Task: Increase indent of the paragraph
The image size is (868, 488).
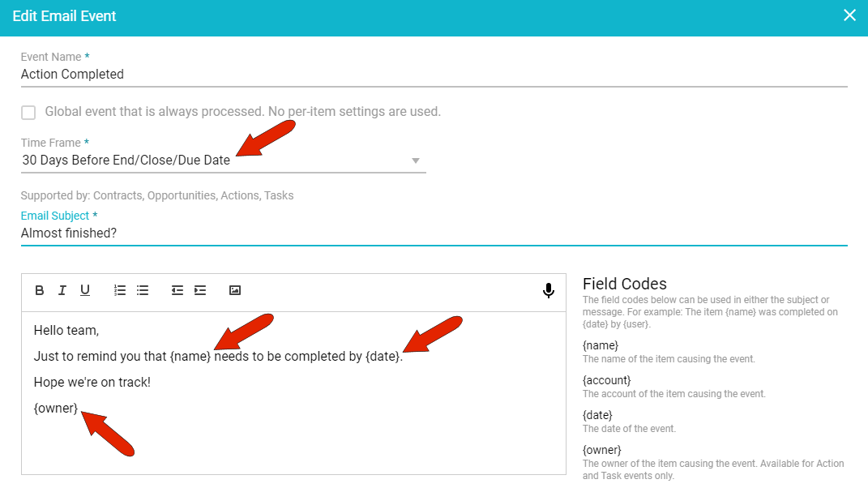Action: click(x=200, y=290)
